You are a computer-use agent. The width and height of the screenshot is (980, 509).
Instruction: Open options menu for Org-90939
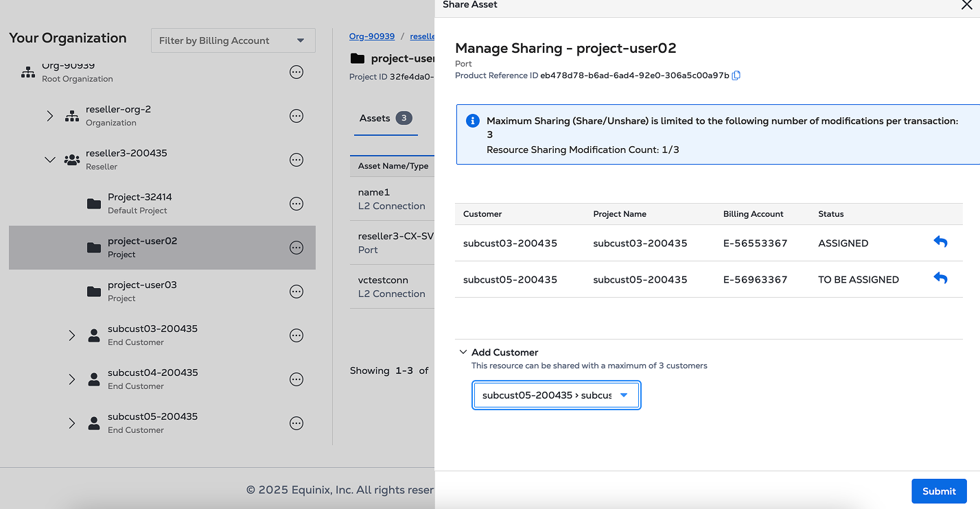point(296,72)
